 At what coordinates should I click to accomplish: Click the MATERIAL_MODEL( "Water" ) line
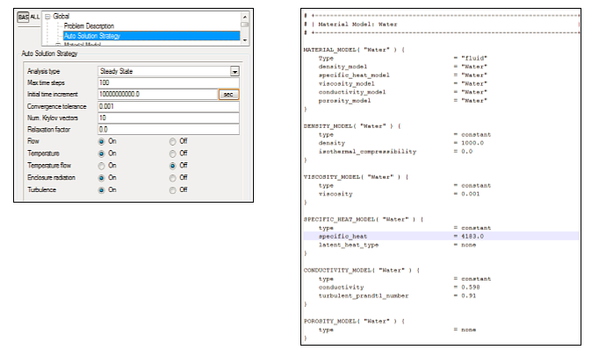pos(354,50)
